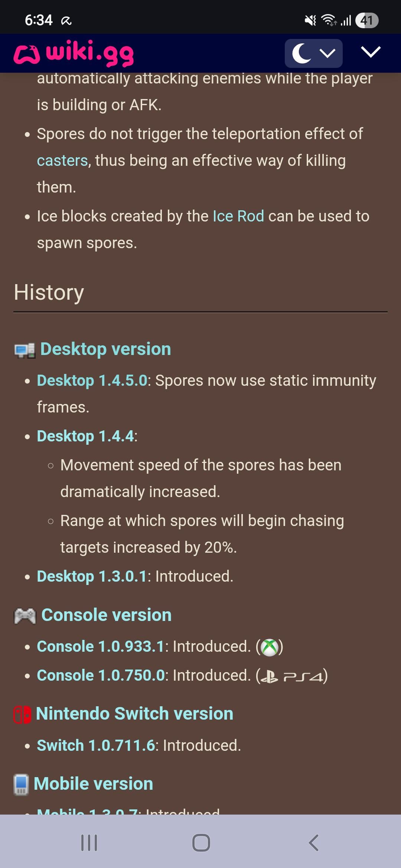The height and width of the screenshot is (868, 401).
Task: Open Console 1.0.933.1 version page
Action: [x=100, y=647]
